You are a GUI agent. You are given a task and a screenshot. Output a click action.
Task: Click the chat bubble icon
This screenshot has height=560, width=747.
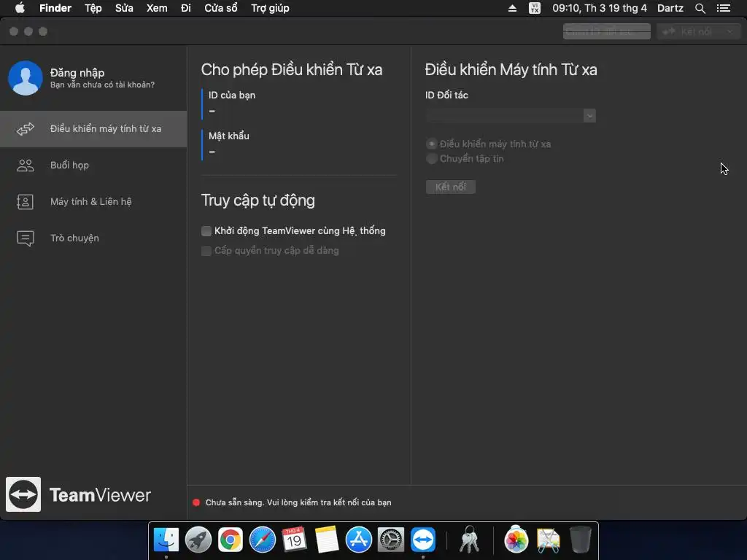tap(26, 238)
